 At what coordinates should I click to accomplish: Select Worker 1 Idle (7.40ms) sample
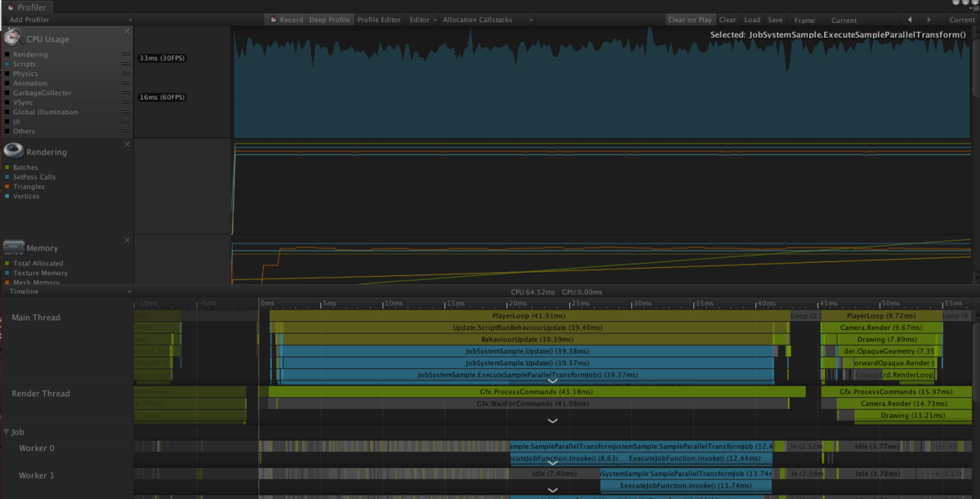click(x=555, y=474)
